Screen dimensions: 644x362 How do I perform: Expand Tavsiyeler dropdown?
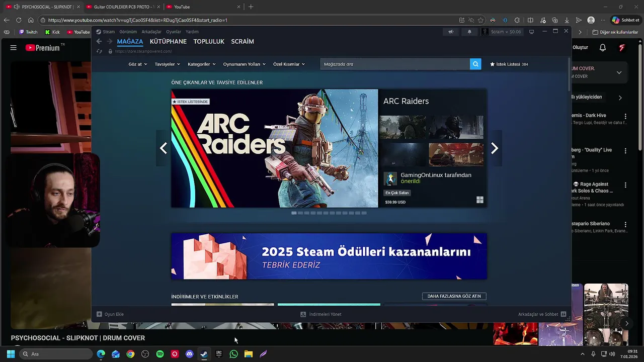[x=167, y=64]
